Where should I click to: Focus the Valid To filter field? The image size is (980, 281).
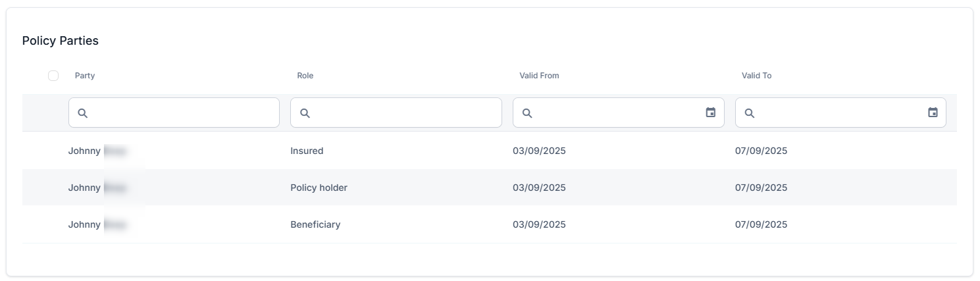[835, 113]
